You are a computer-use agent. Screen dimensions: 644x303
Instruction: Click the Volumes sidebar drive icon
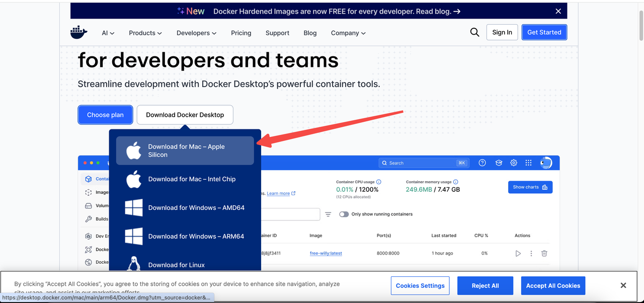[89, 205]
